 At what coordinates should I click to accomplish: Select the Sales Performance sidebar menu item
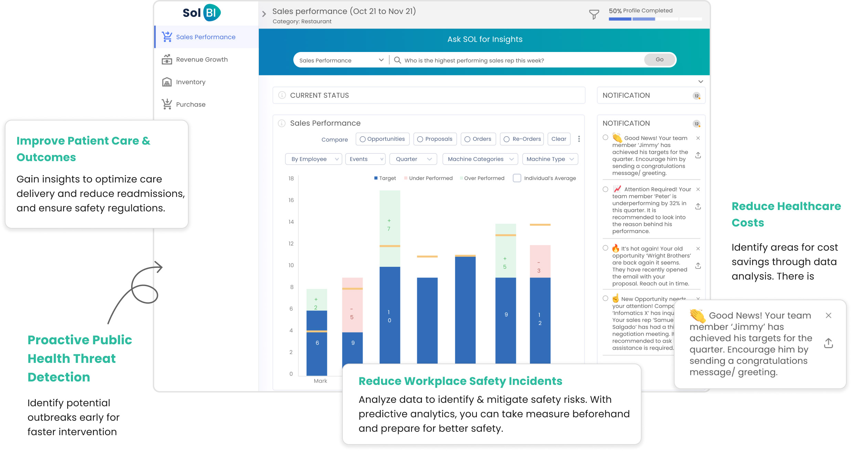(x=205, y=37)
